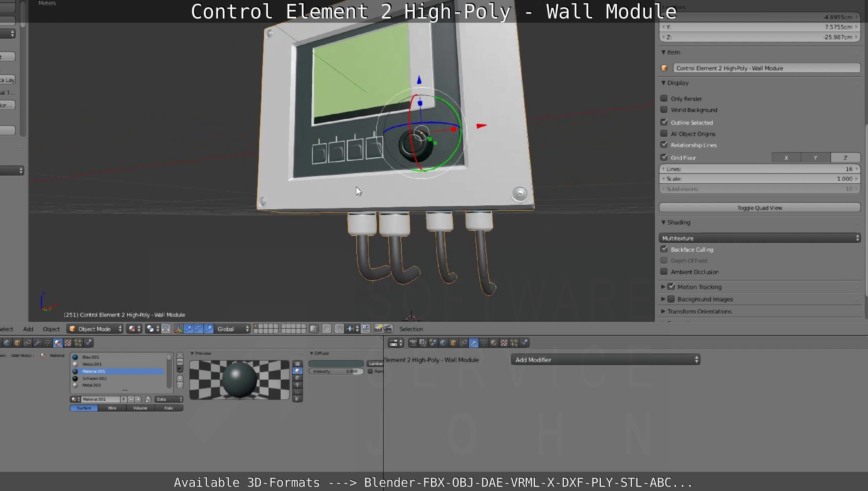This screenshot has height=491, width=868.
Task: Enable the World Background checkbox
Action: pos(664,110)
